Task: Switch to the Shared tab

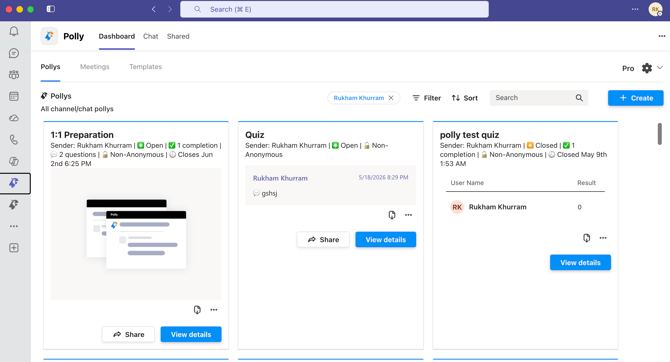Action: pos(178,36)
